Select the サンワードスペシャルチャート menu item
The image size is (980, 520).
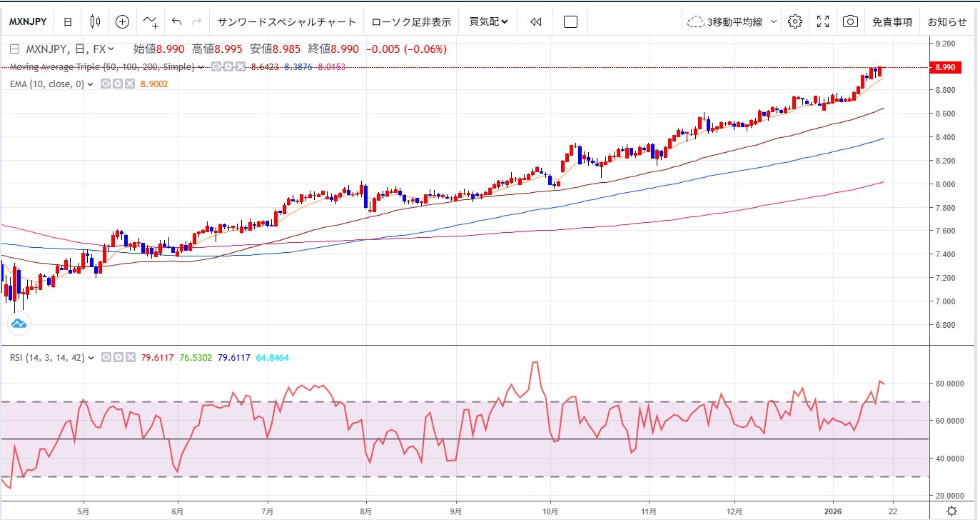[286, 21]
